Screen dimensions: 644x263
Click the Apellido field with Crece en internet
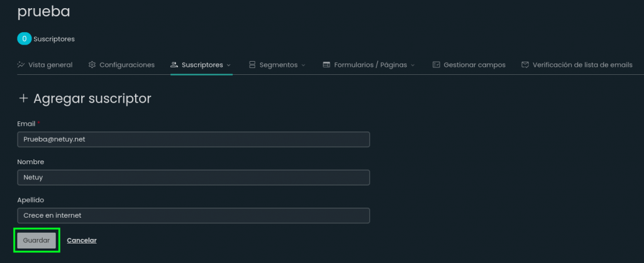(x=194, y=215)
